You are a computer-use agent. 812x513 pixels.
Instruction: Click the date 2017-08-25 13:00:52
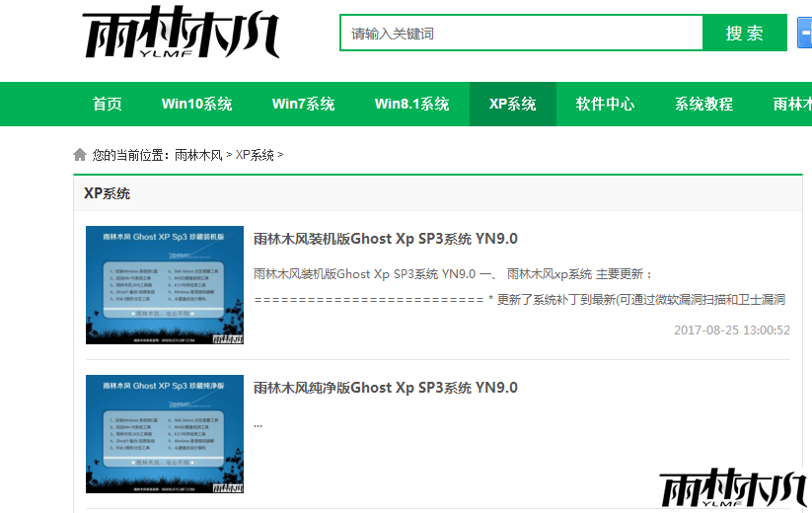[732, 330]
